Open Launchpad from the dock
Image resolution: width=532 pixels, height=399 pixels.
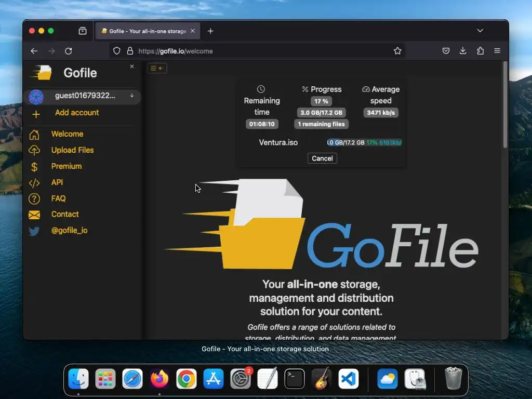(x=105, y=379)
